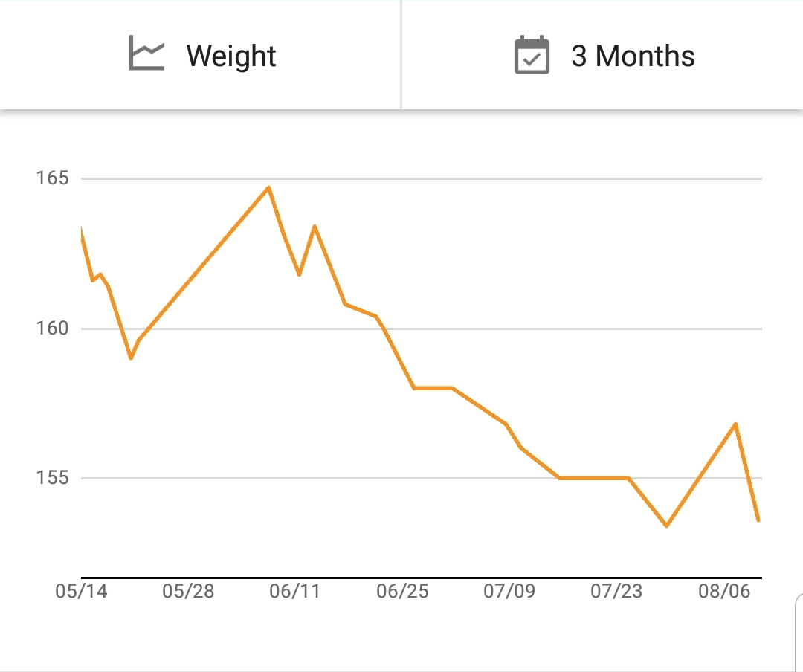The width and height of the screenshot is (803, 672).
Task: Open the 3 Months range selector
Action: [602, 55]
